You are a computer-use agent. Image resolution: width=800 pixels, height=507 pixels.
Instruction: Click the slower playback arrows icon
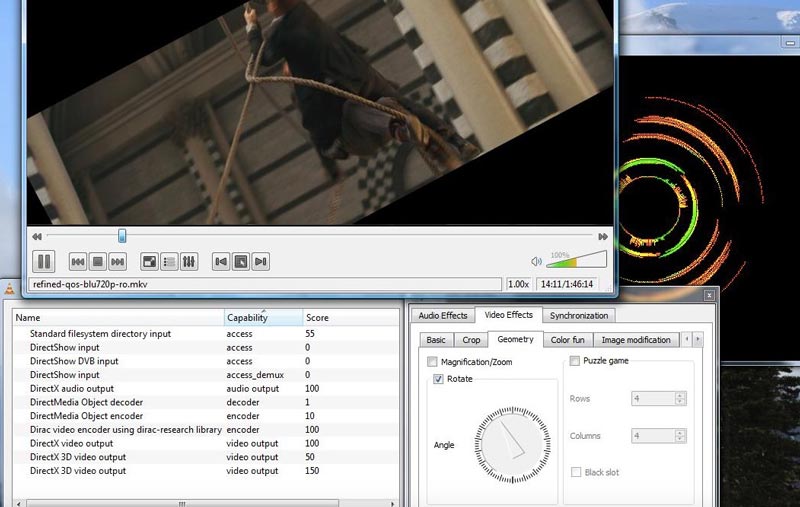[x=37, y=237]
